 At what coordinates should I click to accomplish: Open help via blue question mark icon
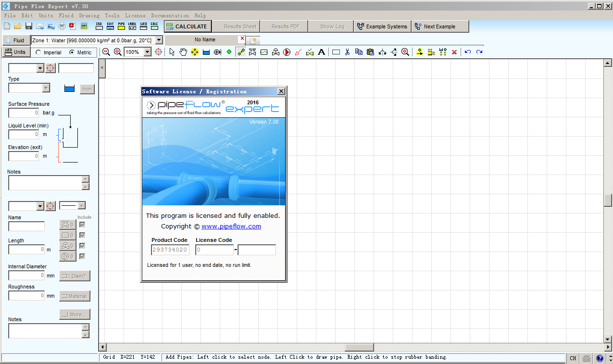(x=600, y=358)
